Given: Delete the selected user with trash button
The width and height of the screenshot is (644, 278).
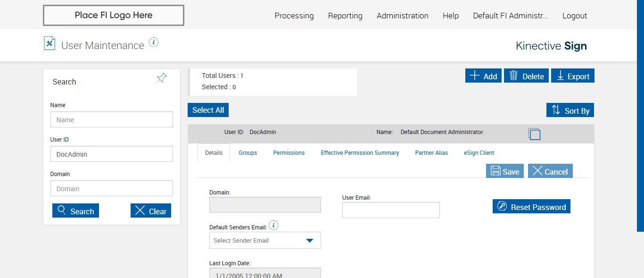Looking at the screenshot, I should point(526,76).
